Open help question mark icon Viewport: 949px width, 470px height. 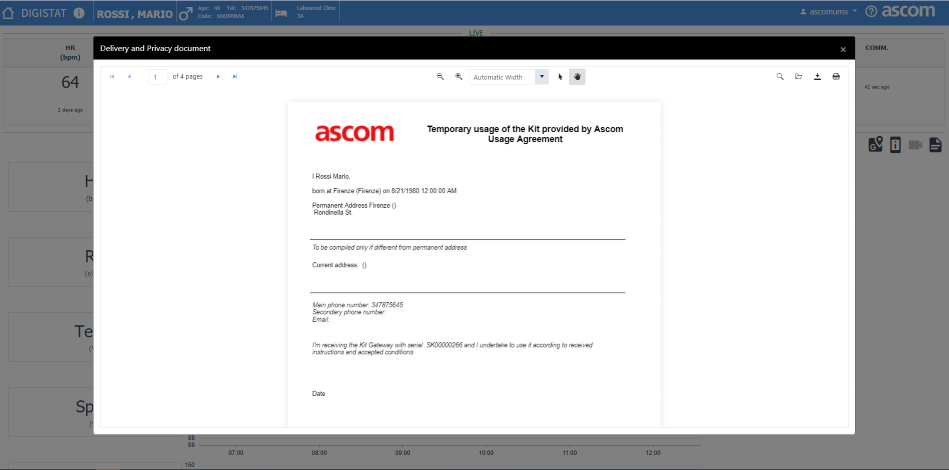tap(872, 11)
